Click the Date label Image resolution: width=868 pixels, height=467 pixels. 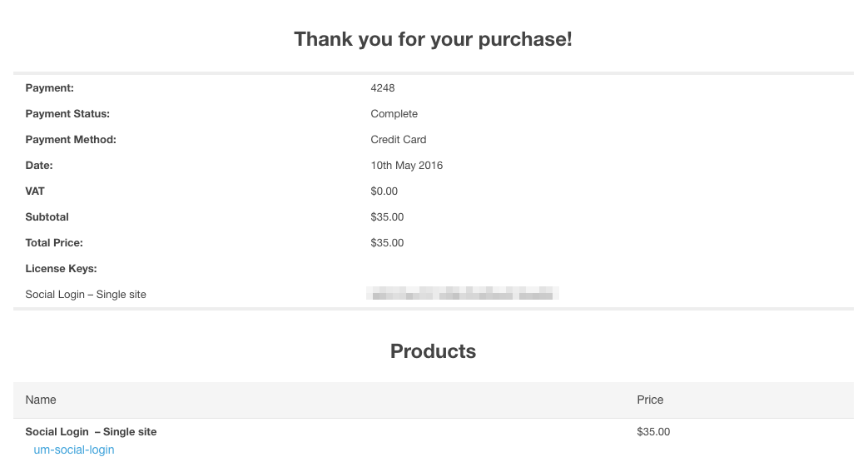click(39, 165)
